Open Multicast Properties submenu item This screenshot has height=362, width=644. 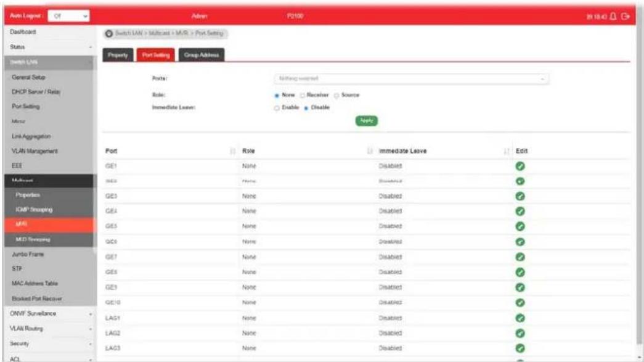click(x=28, y=195)
